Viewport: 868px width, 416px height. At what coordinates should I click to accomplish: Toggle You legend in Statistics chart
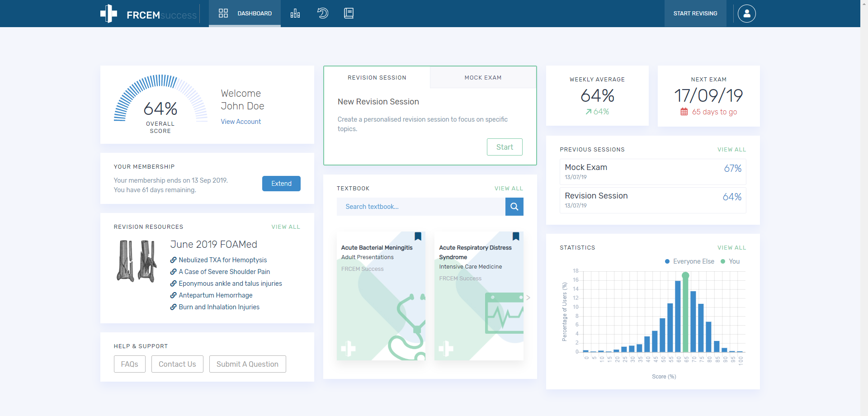click(730, 261)
